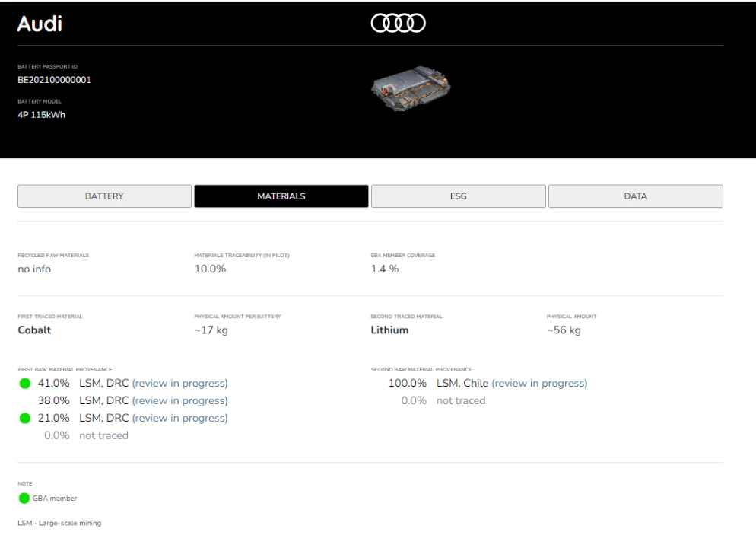Select the MATERIALS tab
756x548 pixels.
(281, 196)
